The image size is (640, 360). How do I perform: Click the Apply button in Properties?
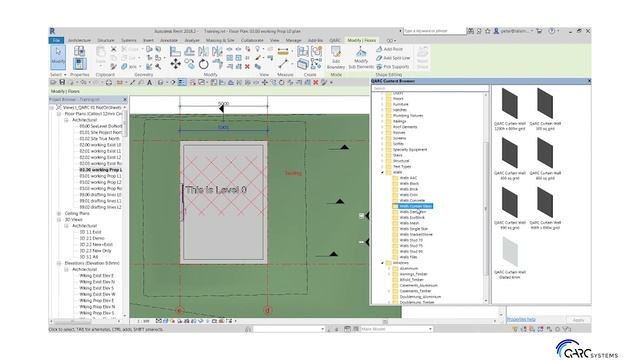(x=578, y=320)
